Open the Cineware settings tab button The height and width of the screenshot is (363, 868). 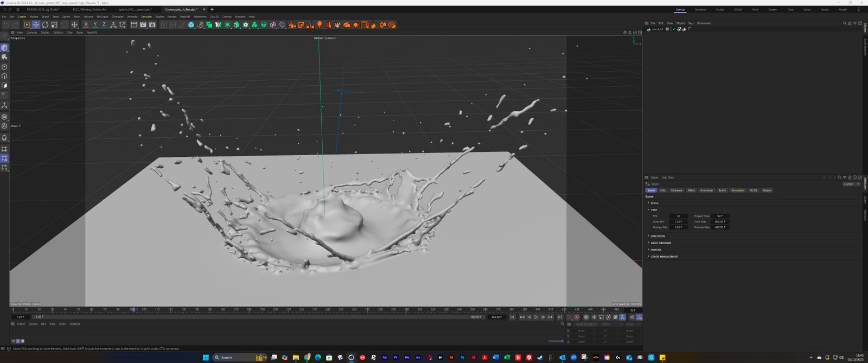676,190
